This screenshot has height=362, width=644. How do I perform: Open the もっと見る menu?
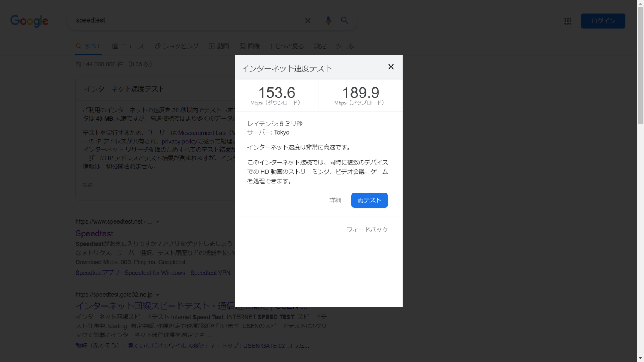coord(287,46)
